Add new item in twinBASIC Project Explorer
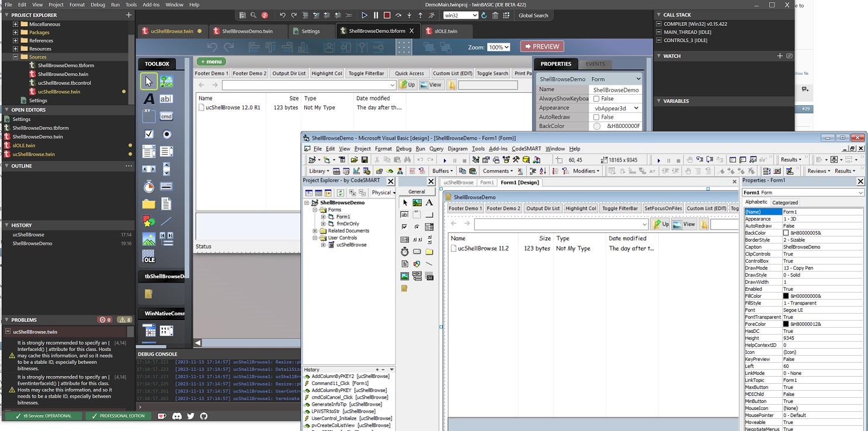The image size is (868, 431). pos(129,15)
